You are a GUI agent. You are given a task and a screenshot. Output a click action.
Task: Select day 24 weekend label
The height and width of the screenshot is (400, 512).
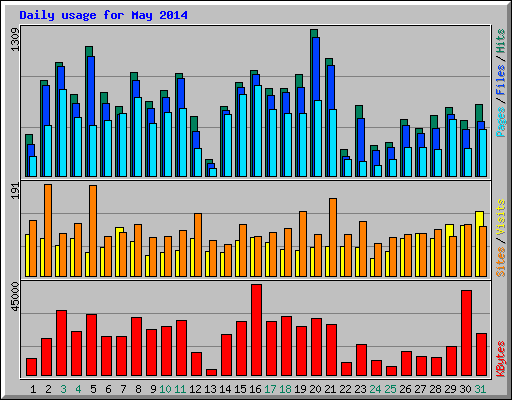375,389
